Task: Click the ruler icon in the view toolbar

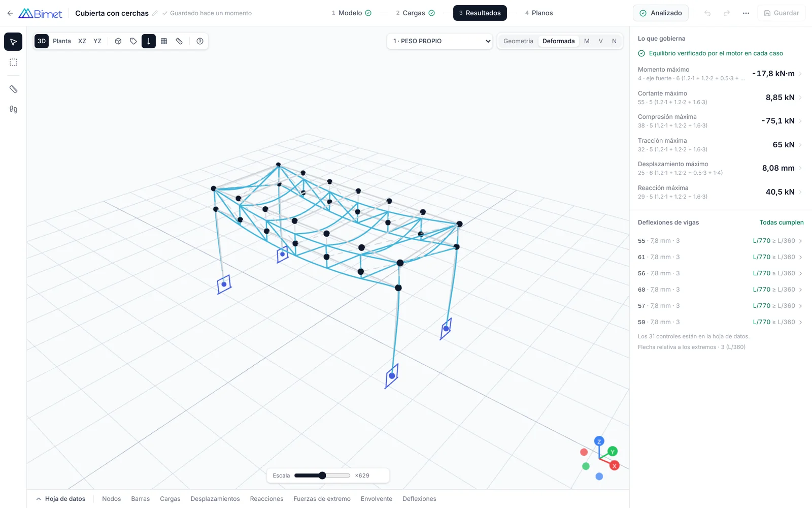Action: [179, 41]
